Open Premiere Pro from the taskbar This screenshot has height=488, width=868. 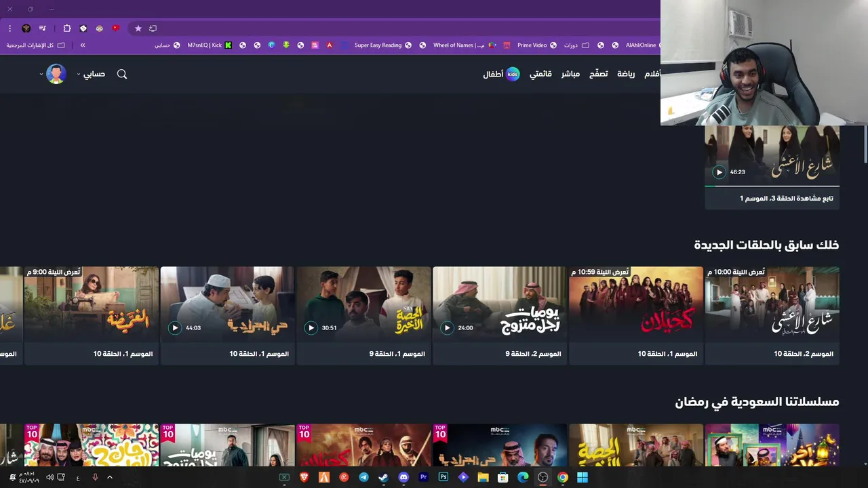(x=424, y=477)
